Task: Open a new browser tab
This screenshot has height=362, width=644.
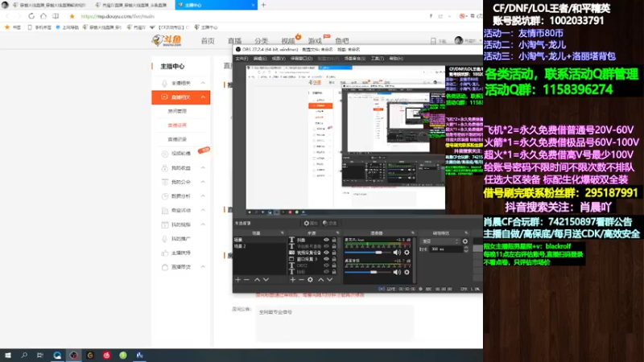Action: pyautogui.click(x=263, y=5)
